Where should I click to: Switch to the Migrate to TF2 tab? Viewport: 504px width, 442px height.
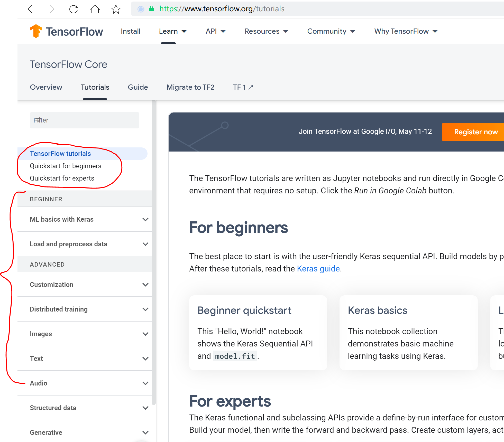tap(190, 87)
